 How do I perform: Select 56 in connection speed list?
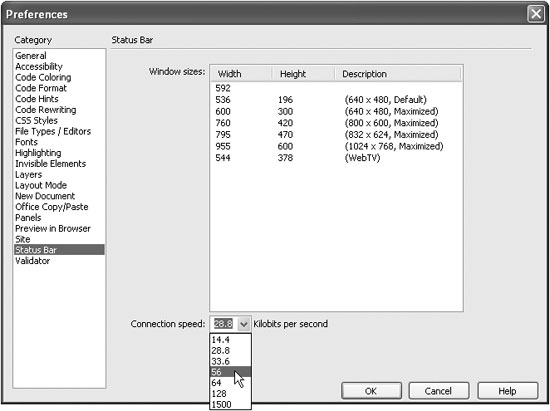(x=230, y=372)
